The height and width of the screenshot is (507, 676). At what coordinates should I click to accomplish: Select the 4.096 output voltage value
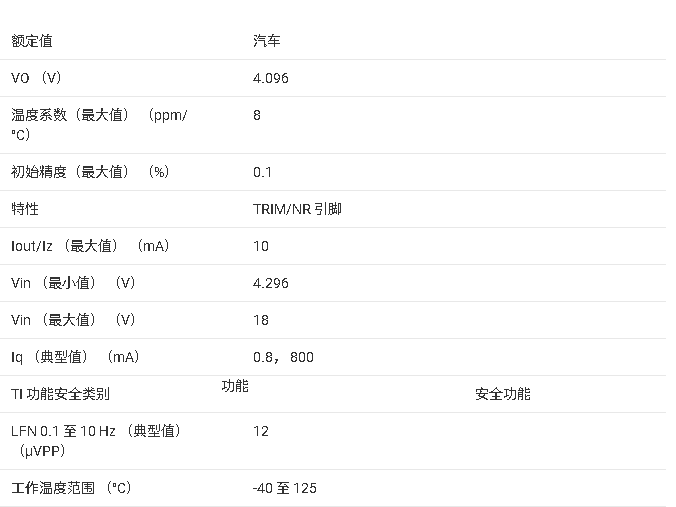(271, 78)
